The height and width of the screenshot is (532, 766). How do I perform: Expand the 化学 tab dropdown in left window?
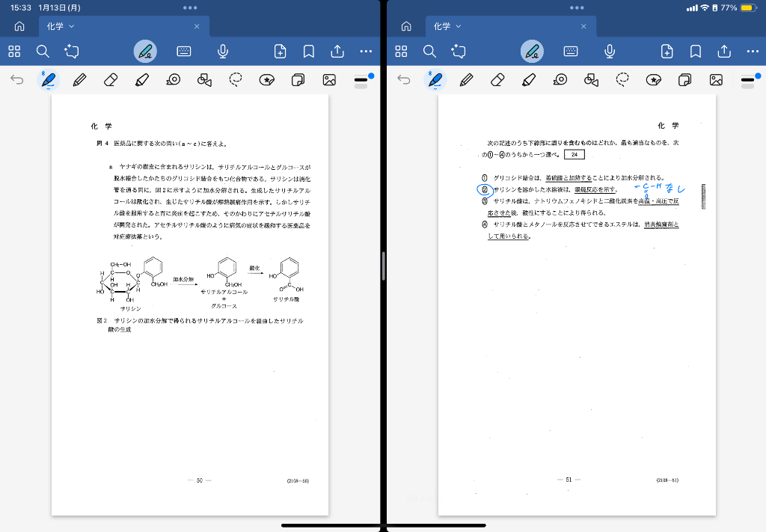coord(72,26)
